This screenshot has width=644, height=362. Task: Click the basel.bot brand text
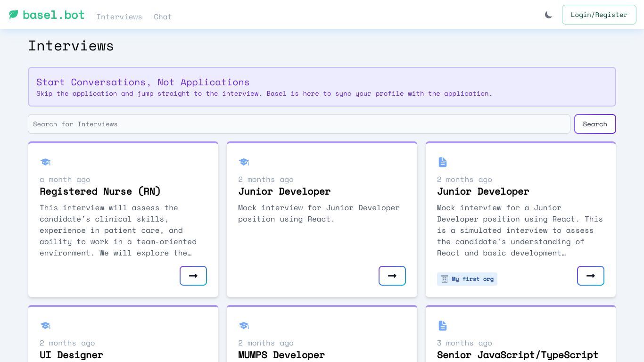point(54,15)
